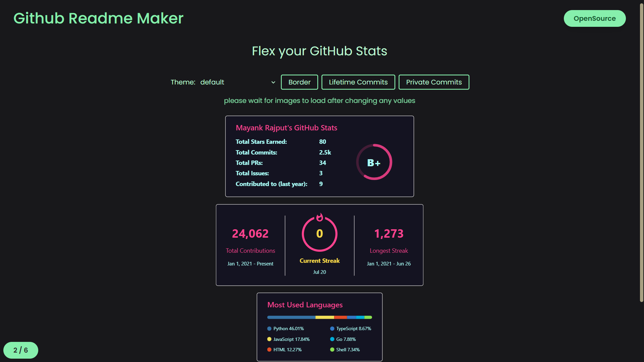The image size is (644, 362).
Task: Click the Go 7.88% legend dot
Action: tap(332, 339)
